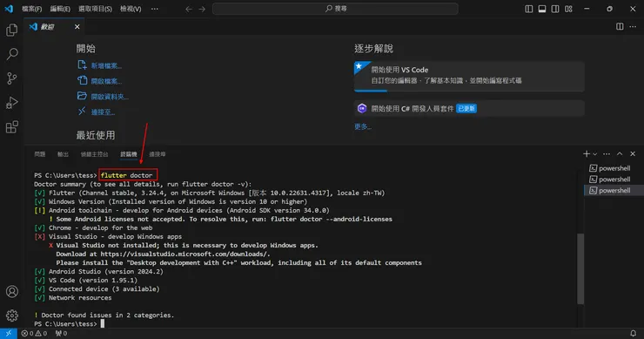Switch to Output (輸出) panel tab
The height and width of the screenshot is (339, 644).
tap(63, 154)
